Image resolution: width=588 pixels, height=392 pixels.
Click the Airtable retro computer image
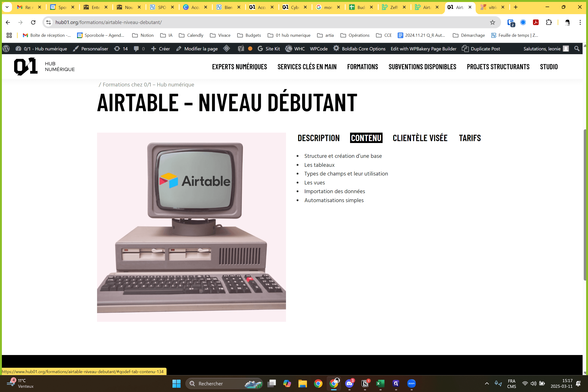pyautogui.click(x=192, y=227)
